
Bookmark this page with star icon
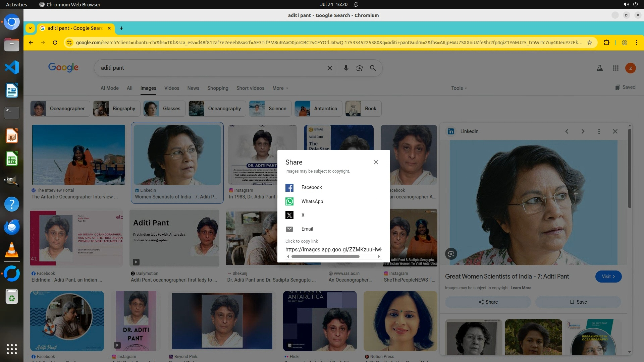589,43
